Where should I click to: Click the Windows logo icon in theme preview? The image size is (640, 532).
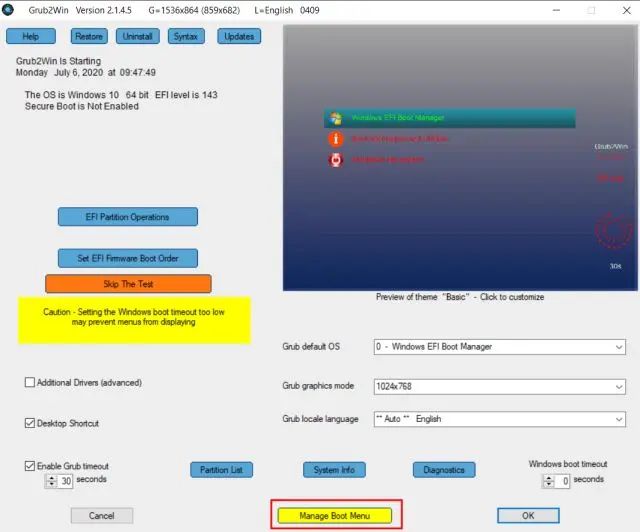click(336, 118)
